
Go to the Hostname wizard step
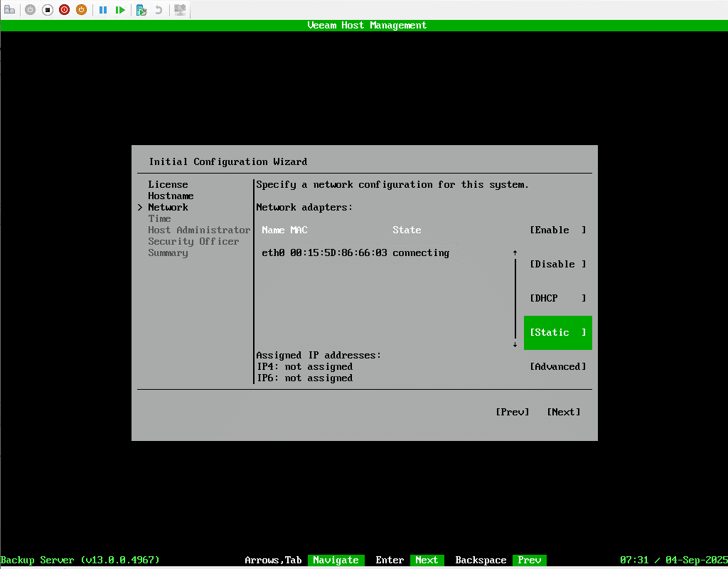tap(171, 196)
